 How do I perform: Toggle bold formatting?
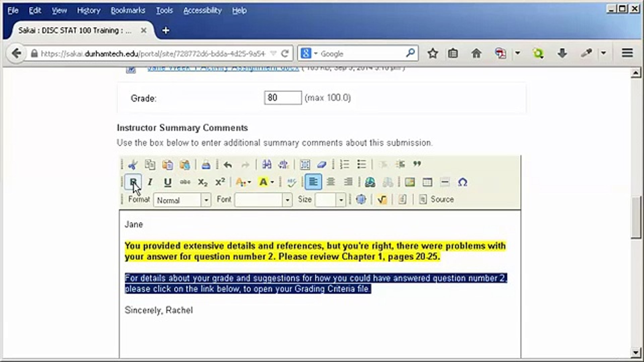click(x=133, y=182)
